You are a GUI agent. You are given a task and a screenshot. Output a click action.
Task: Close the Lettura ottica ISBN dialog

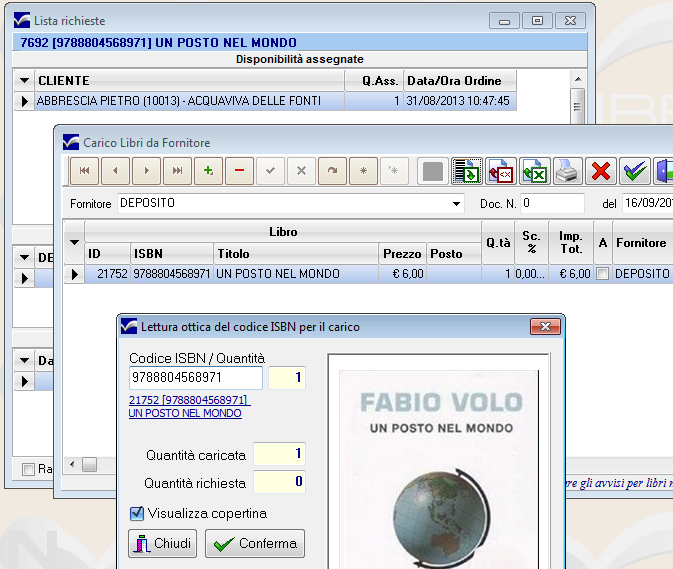(545, 327)
